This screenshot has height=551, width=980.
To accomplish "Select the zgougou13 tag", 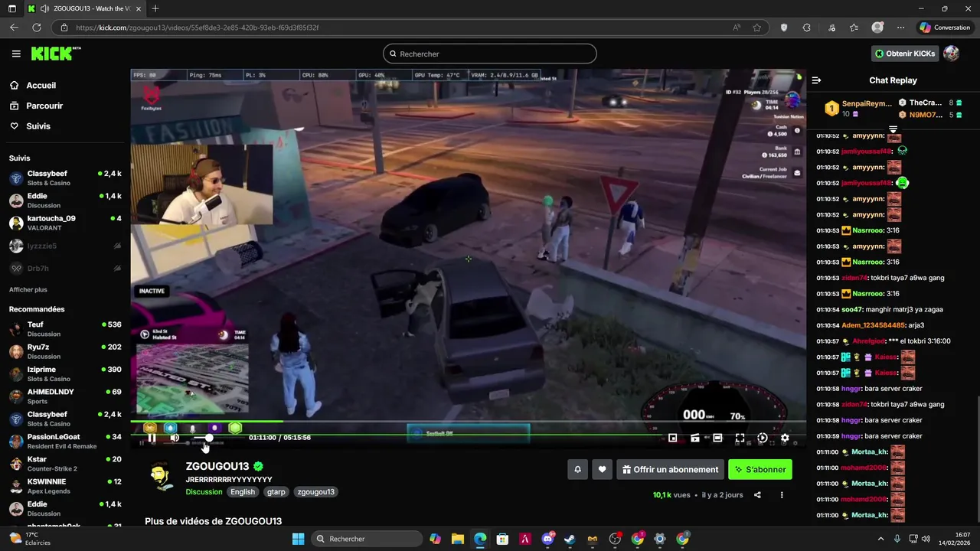I will [x=316, y=492].
